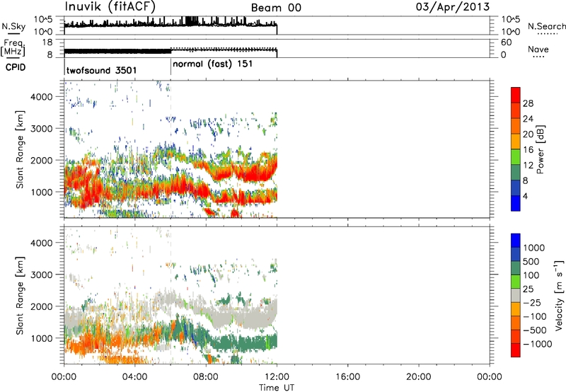The height and width of the screenshot is (392, 566).
Task: Click the '4000' tick on the power panel
Action: coord(42,97)
